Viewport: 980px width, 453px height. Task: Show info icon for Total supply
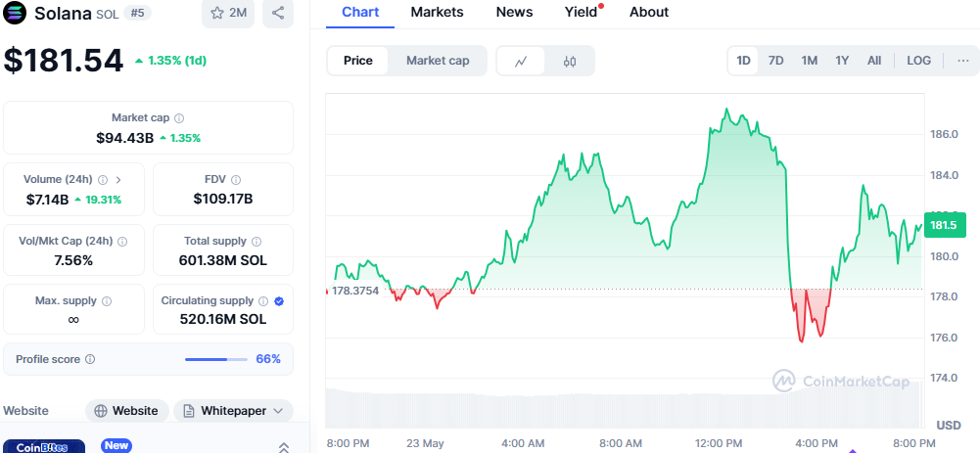pyautogui.click(x=257, y=242)
